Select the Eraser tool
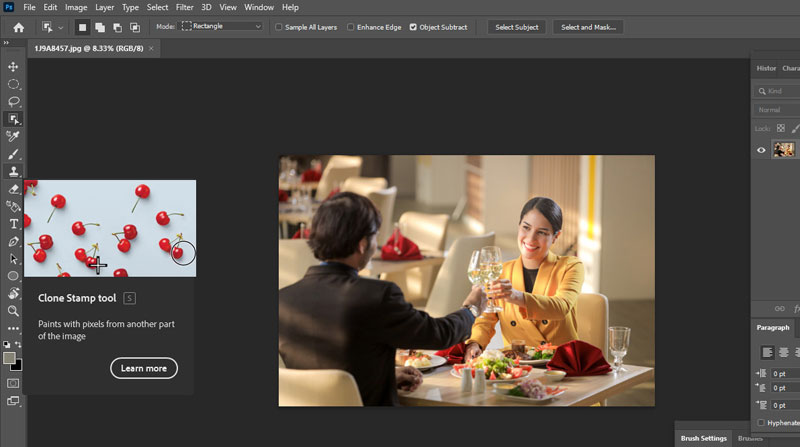The image size is (800, 447). [x=14, y=188]
